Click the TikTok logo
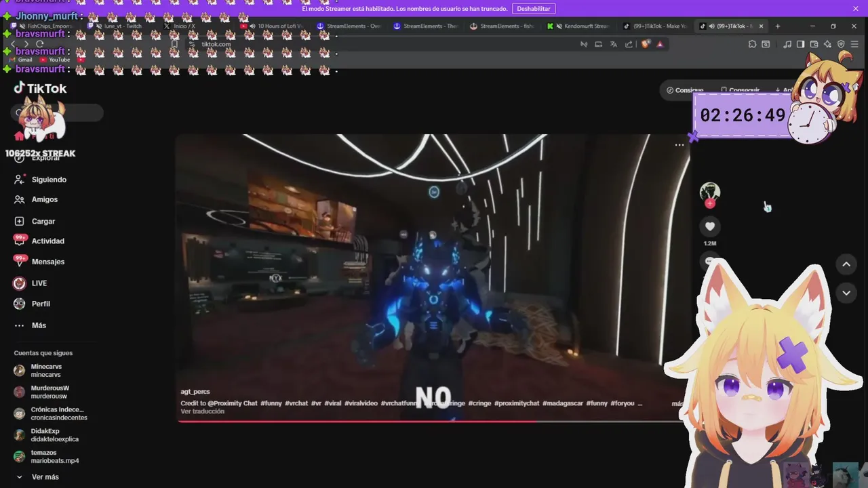Viewport: 868px width, 488px height. click(41, 88)
